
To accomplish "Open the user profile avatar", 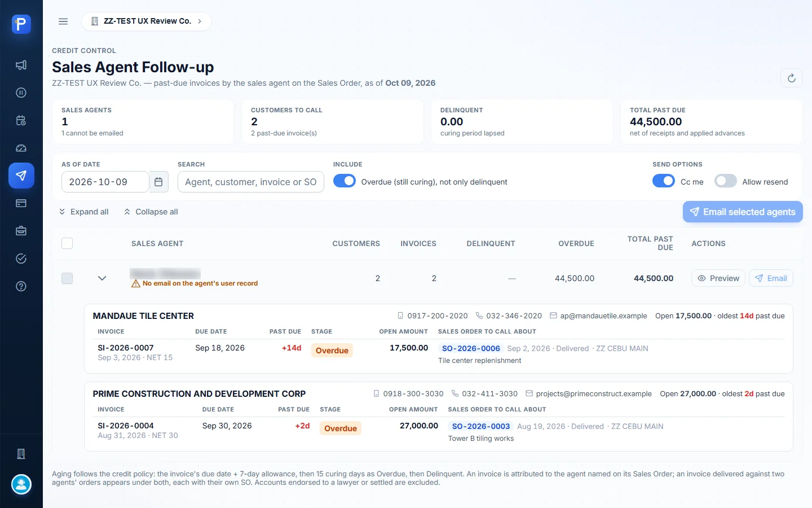I will 21,484.
